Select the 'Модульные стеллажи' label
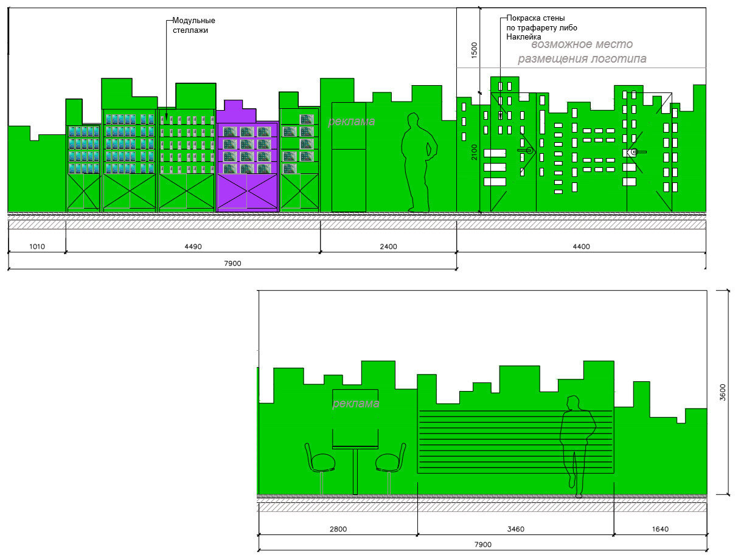This screenshot has height=560, width=738. [x=193, y=25]
